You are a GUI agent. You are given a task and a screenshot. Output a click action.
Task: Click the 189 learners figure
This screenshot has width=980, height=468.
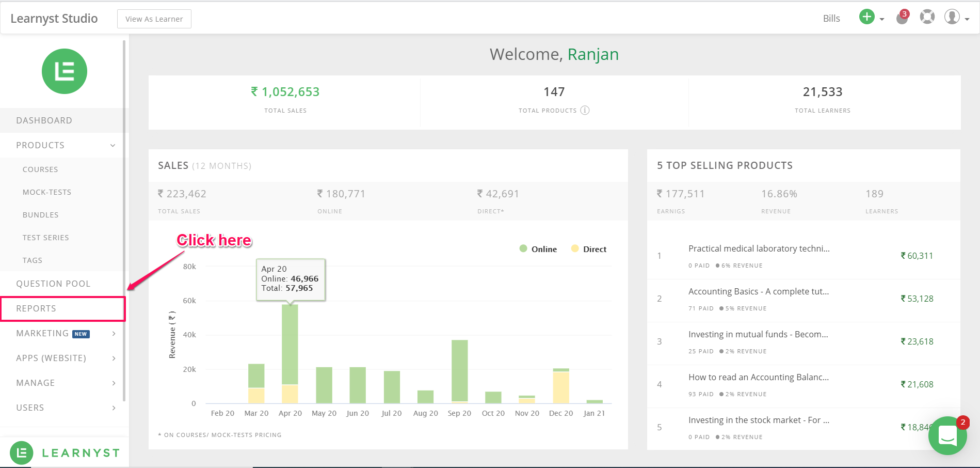click(875, 194)
